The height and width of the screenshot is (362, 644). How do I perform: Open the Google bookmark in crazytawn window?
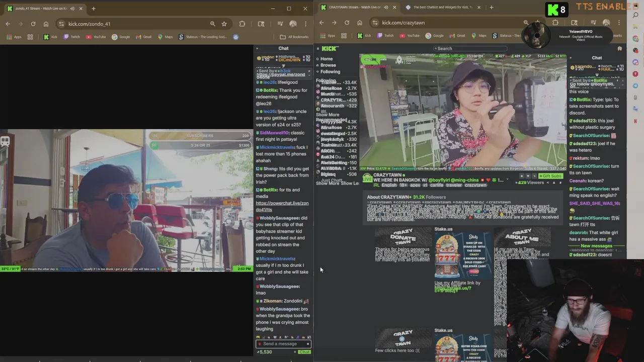(435, 36)
